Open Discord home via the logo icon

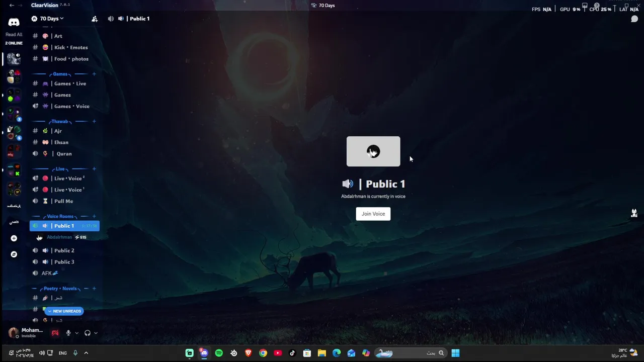point(14,22)
